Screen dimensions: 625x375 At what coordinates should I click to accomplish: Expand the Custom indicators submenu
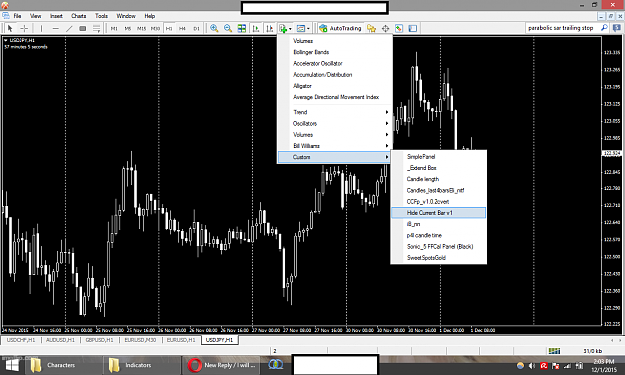[x=335, y=157]
